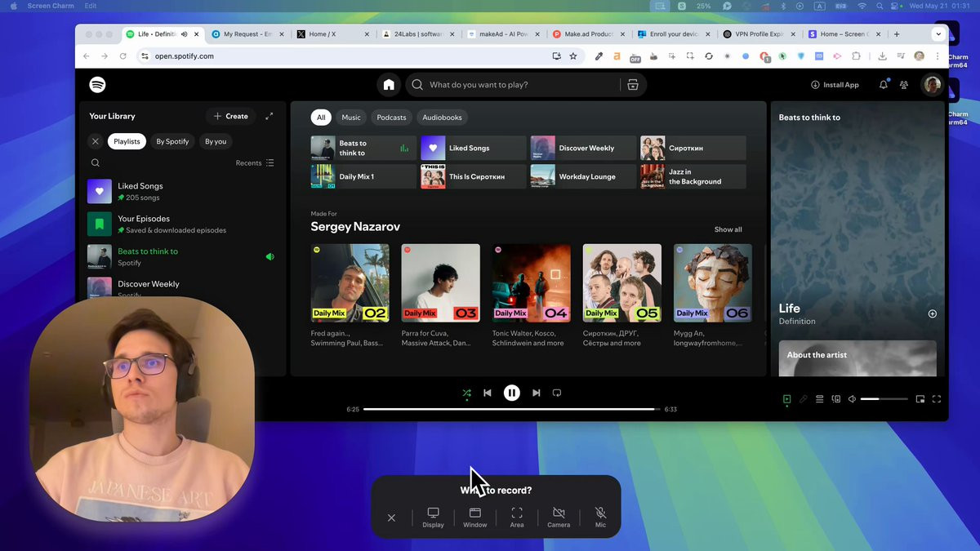Image resolution: width=980 pixels, height=551 pixels.
Task: Filter library By Spotify
Action: pos(172,141)
